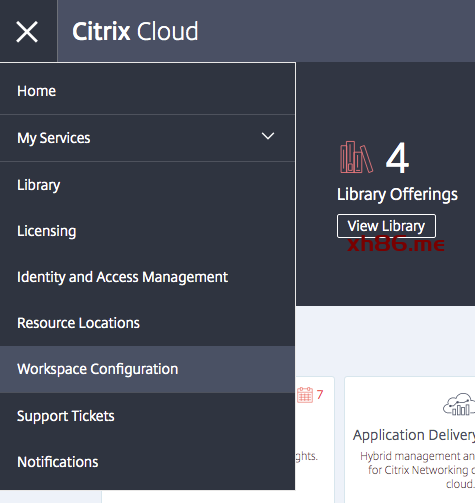475x503 pixels.
Task: Click the Application Delivery cloud icon
Action: pyautogui.click(x=459, y=404)
